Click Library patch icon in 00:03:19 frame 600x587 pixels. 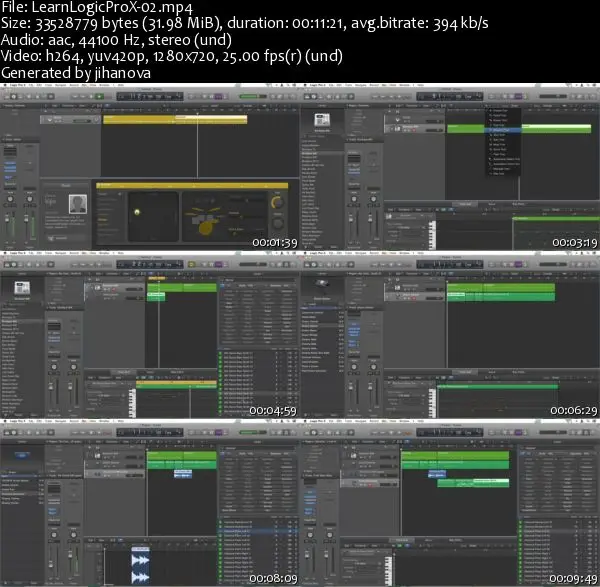click(x=322, y=120)
